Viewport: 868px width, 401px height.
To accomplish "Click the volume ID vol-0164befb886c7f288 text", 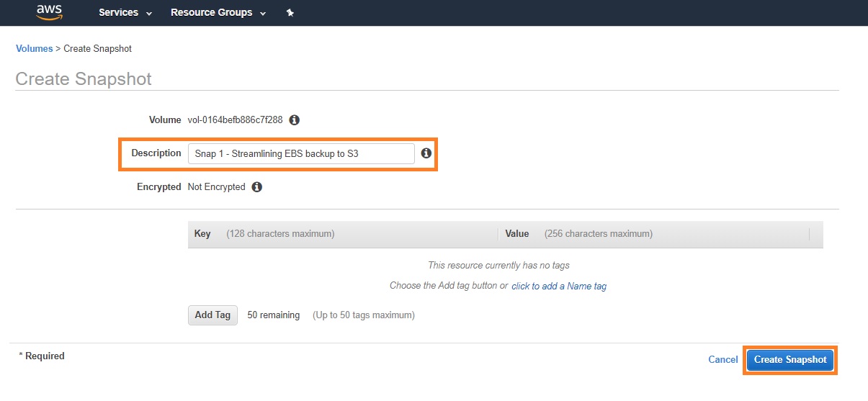I will pyautogui.click(x=235, y=120).
